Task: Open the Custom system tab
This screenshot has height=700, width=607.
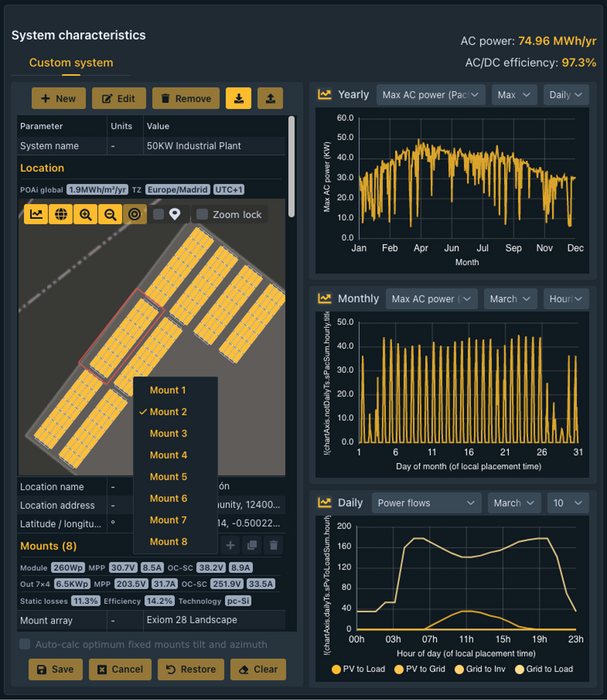Action: [x=71, y=63]
